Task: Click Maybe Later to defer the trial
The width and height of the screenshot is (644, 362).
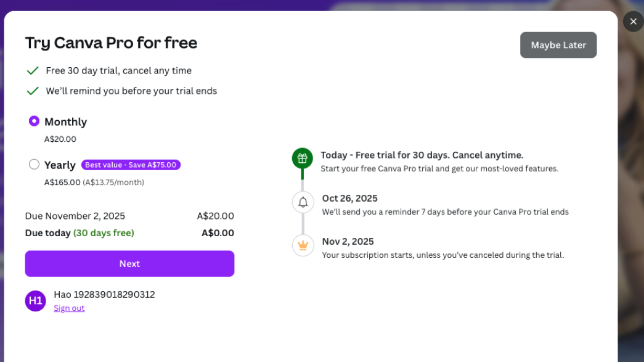Action: click(558, 44)
